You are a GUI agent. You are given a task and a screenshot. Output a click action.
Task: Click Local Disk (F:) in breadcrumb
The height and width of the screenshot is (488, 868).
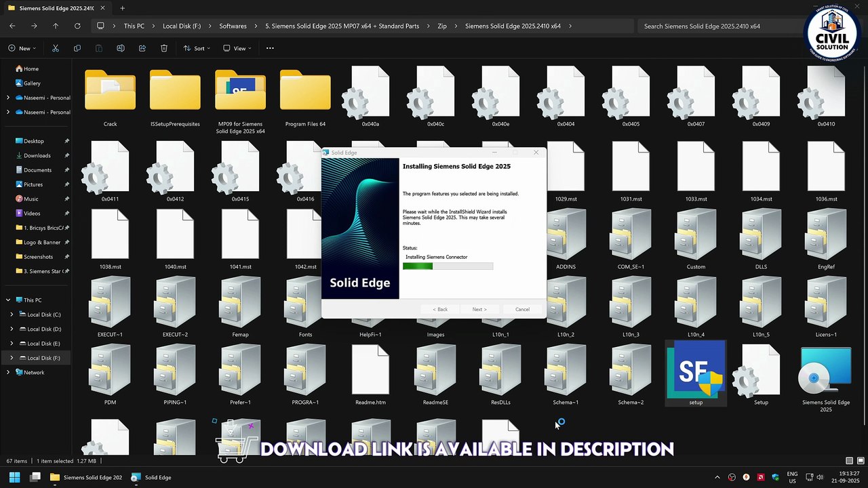pyautogui.click(x=182, y=26)
